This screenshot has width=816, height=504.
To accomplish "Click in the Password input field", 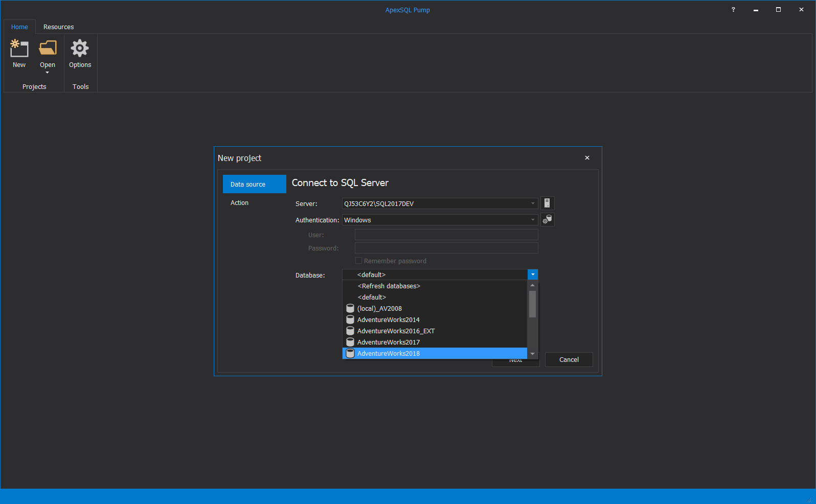I will [446, 248].
